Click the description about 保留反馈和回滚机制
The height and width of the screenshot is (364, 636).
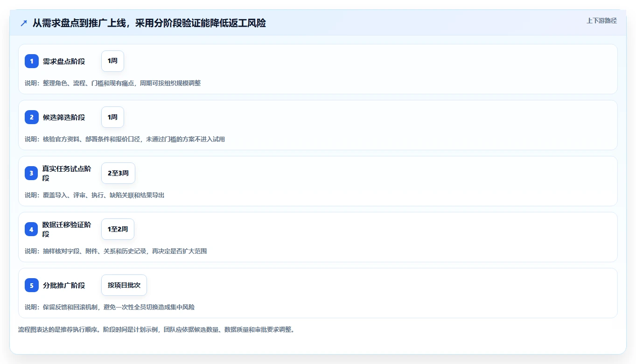[110, 307]
